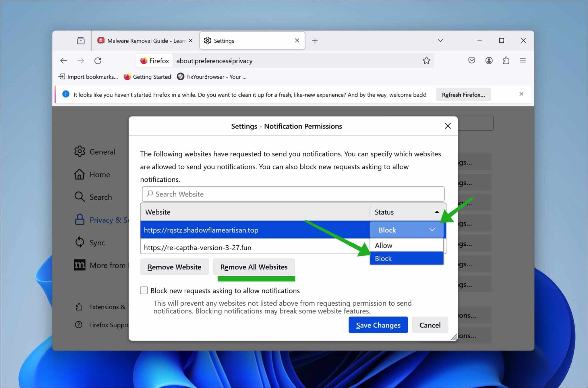Image resolution: width=588 pixels, height=388 pixels.
Task: Close the Notification Permissions dialog X
Action: [448, 126]
